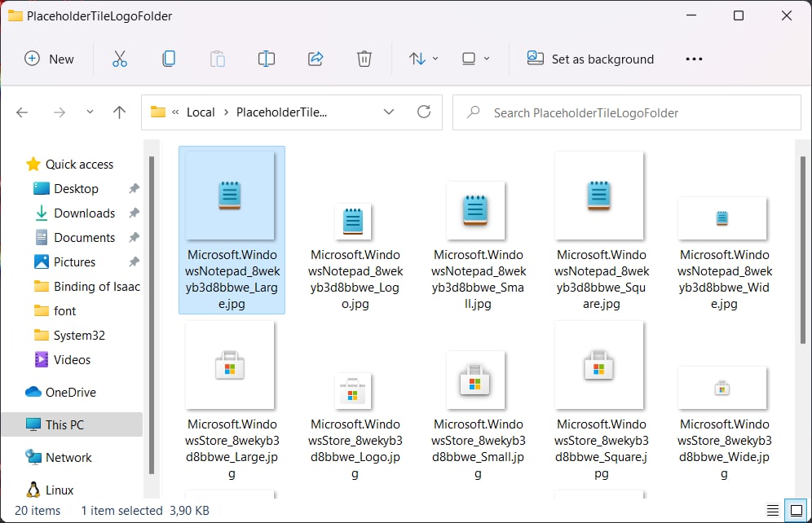Click the New button in the toolbar
The width and height of the screenshot is (812, 523).
point(49,59)
